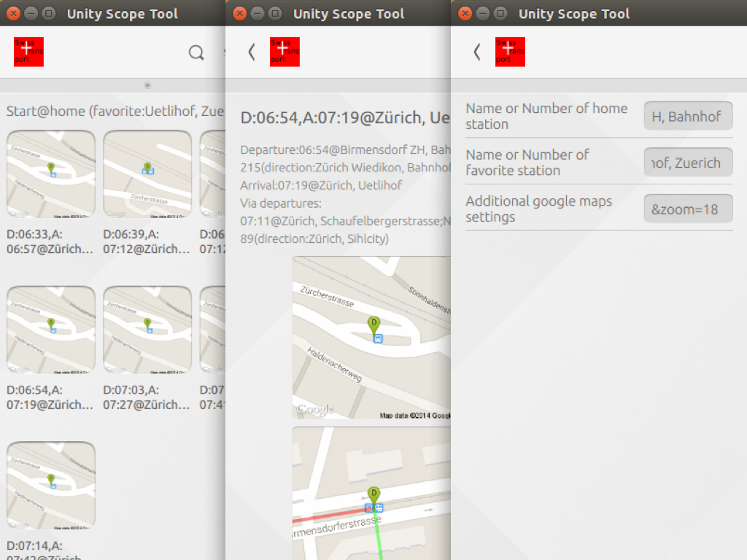Maximize the first Unity Scope Tool window
This screenshot has height=560, width=747.
coord(49,13)
